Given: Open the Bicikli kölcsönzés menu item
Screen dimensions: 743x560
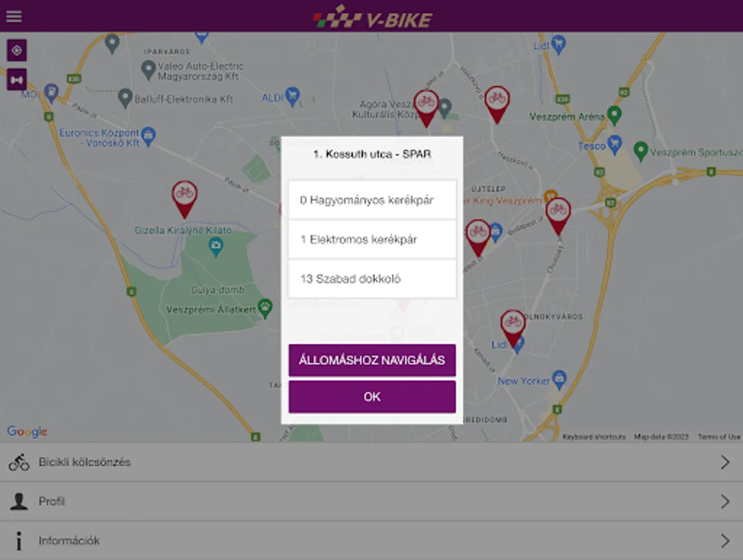Looking at the screenshot, I should tap(371, 462).
